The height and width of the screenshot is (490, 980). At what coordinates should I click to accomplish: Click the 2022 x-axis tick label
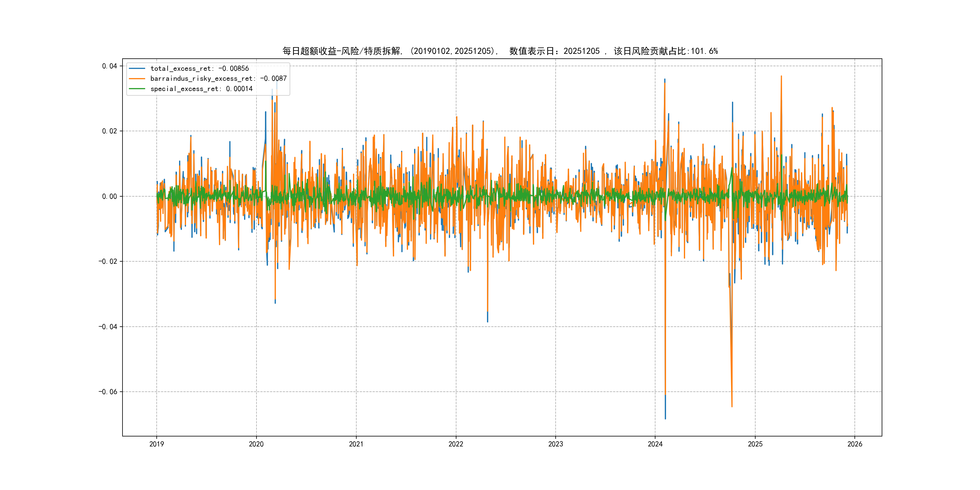click(x=456, y=444)
